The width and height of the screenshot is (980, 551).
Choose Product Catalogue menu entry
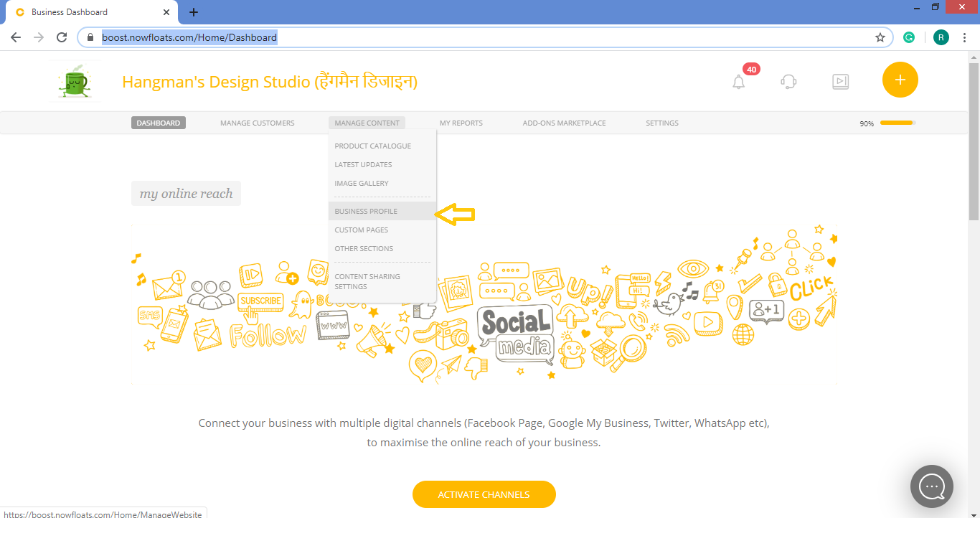click(372, 146)
